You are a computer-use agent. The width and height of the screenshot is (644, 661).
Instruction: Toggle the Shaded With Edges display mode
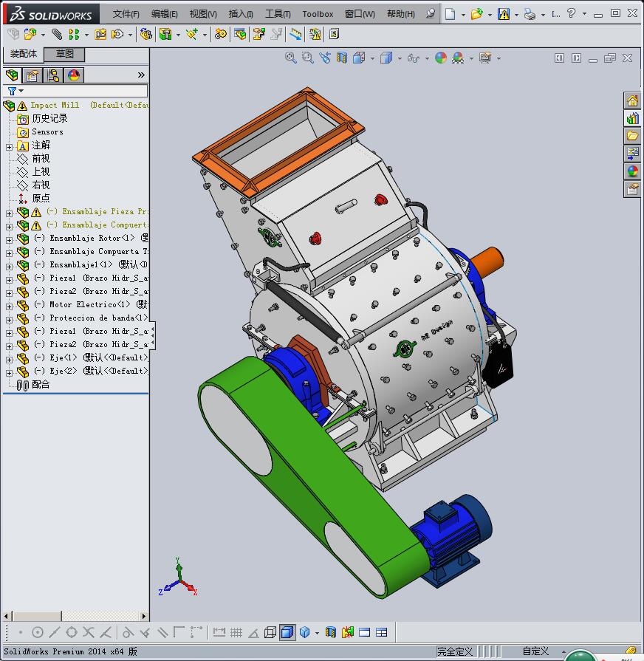287,632
